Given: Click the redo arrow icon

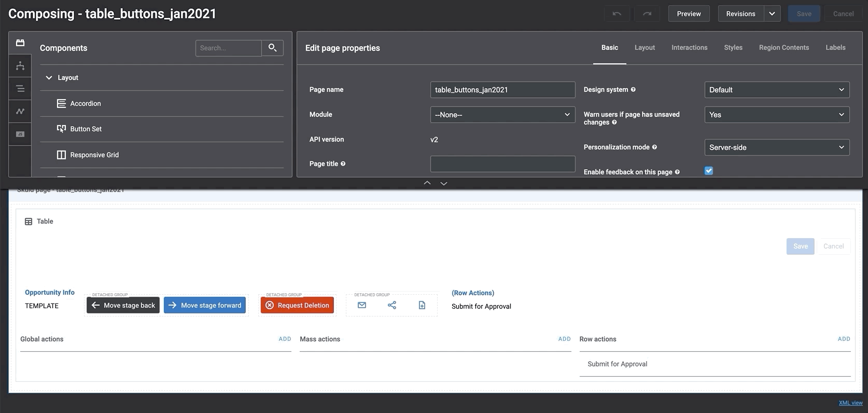Looking at the screenshot, I should [x=647, y=13].
